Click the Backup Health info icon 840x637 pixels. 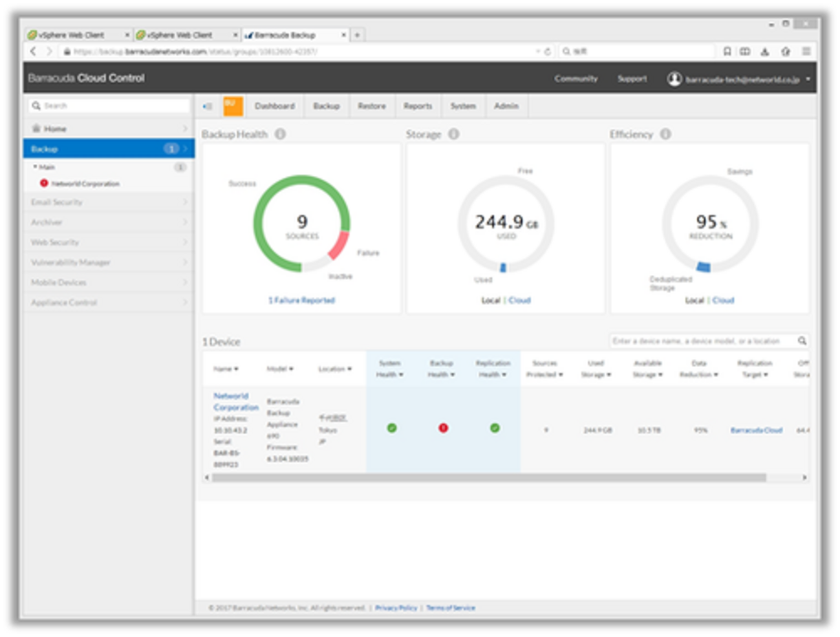(280, 134)
